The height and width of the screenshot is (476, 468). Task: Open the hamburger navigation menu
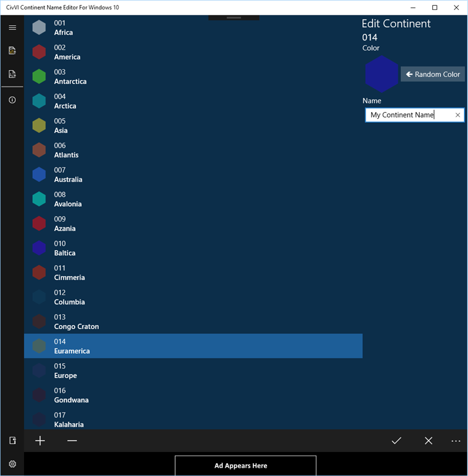click(x=12, y=28)
